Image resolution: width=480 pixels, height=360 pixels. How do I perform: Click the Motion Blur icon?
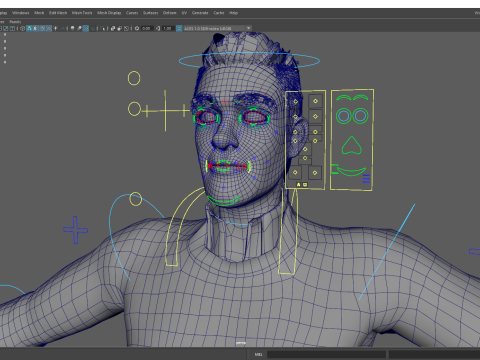(x=79, y=28)
